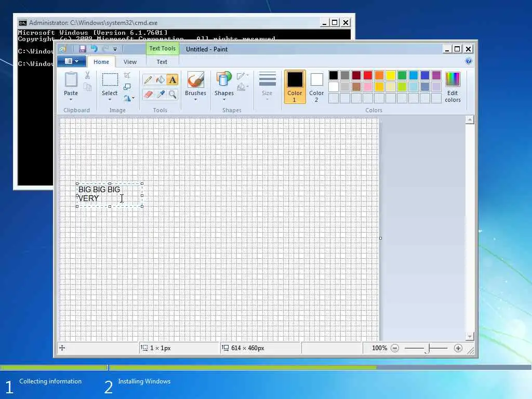
Task: Pick the red color swatch
Action: pos(368,75)
